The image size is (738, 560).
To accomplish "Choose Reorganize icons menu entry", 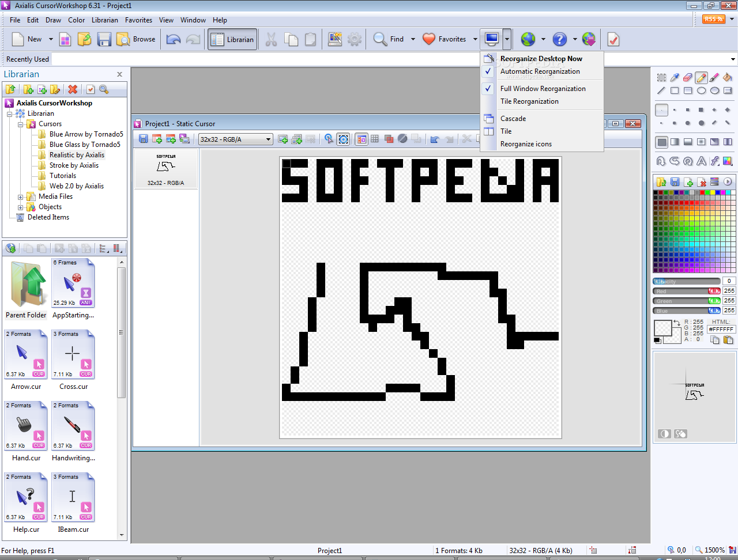I will pos(526,144).
